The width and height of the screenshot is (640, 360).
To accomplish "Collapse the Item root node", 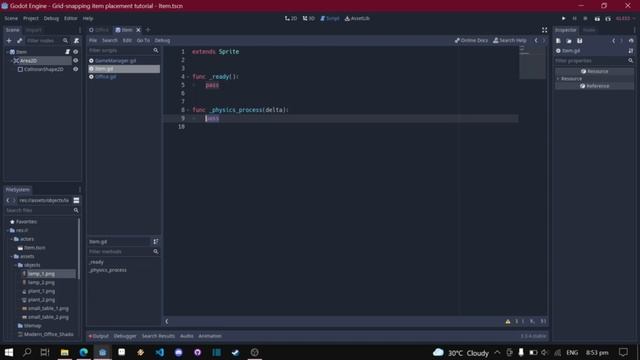I will tap(7, 52).
